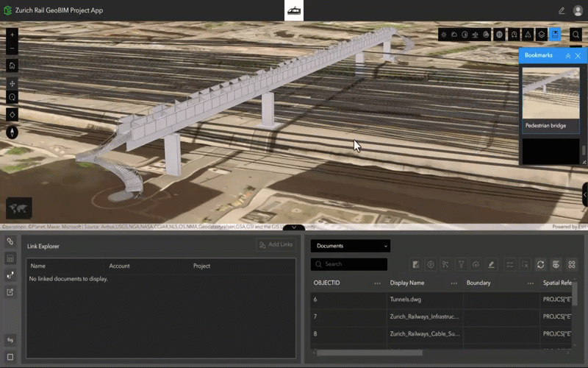Open Display Name column options ellipsis
588x368 pixels.
coord(453,283)
